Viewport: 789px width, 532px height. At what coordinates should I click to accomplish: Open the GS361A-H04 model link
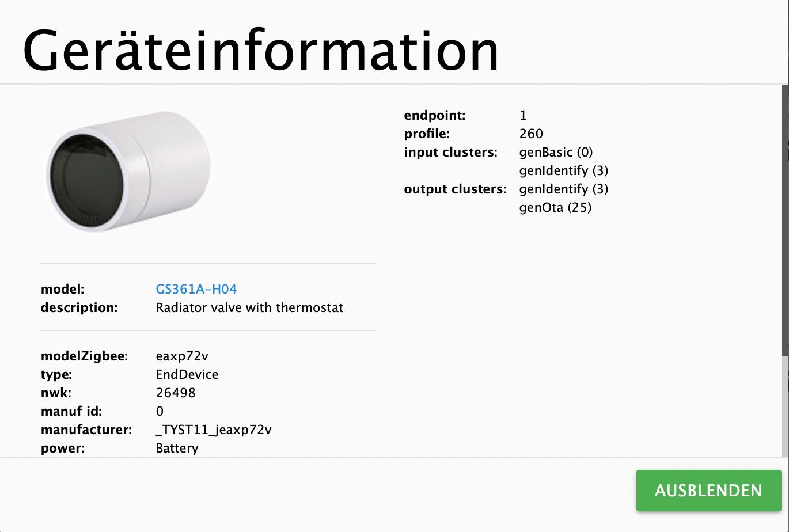[x=196, y=289]
